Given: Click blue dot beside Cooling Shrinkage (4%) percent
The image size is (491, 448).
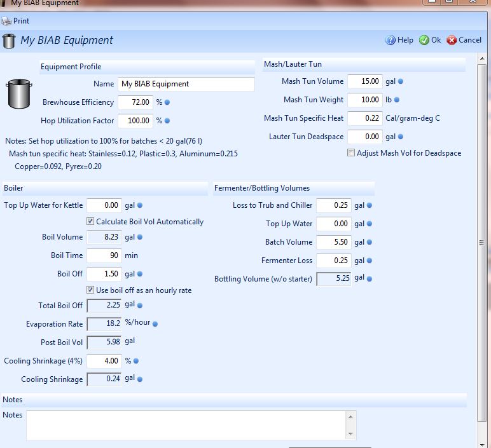Looking at the screenshot, I should pos(136,361).
